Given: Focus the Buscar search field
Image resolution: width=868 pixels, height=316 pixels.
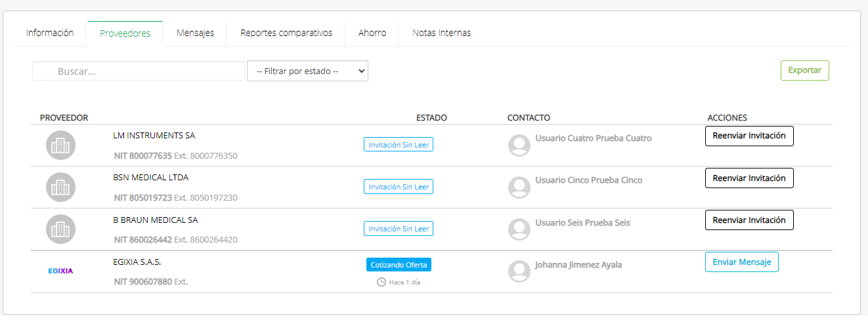Looking at the screenshot, I should pos(139,71).
